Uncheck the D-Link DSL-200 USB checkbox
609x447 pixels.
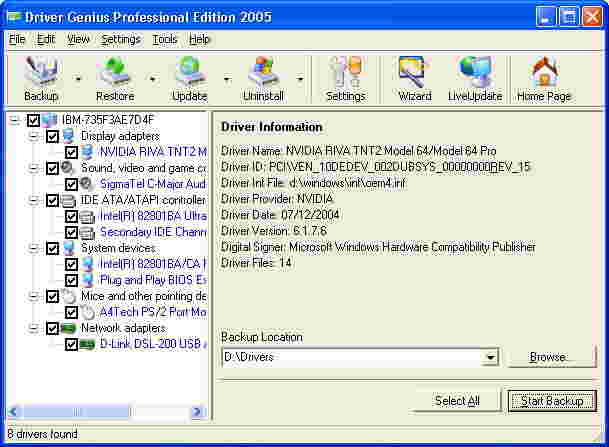pos(71,344)
